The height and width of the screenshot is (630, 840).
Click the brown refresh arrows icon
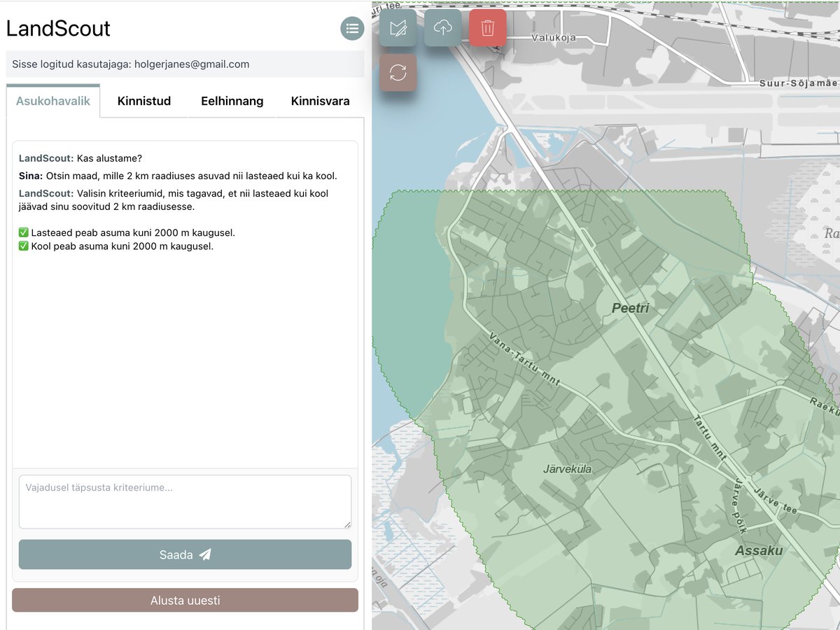coord(398,73)
